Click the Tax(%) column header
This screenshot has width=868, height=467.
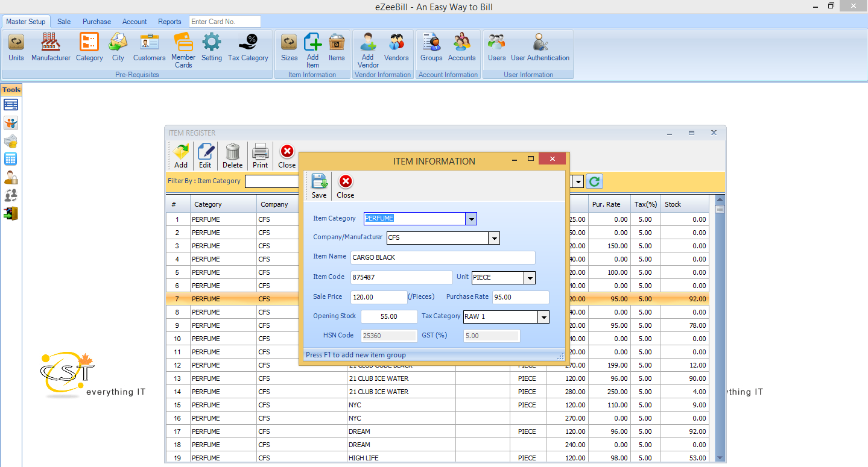pos(645,204)
